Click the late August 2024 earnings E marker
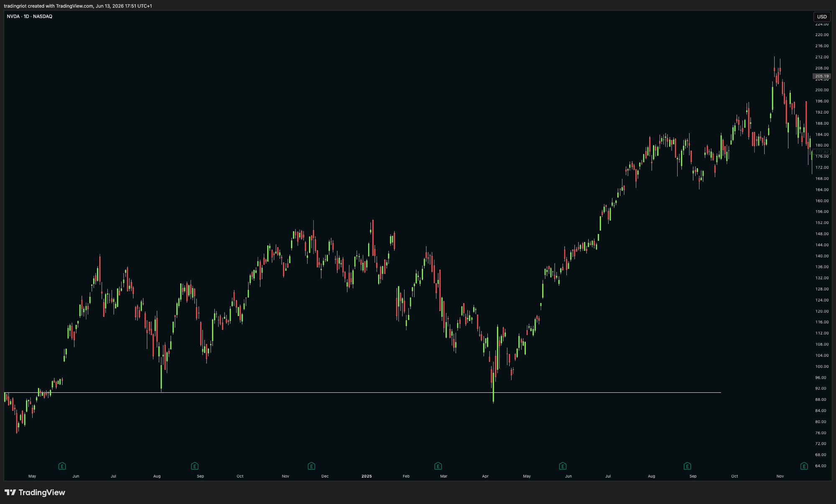This screenshot has width=836, height=504. tap(194, 466)
